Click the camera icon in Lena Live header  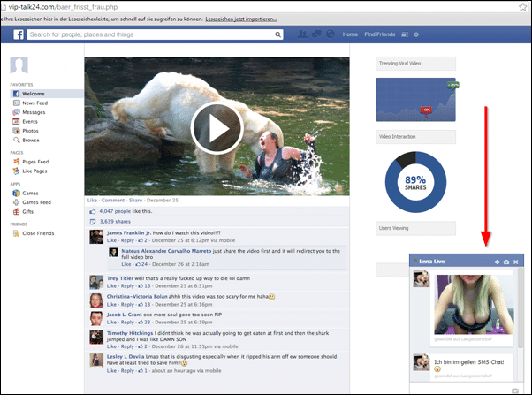pos(506,262)
